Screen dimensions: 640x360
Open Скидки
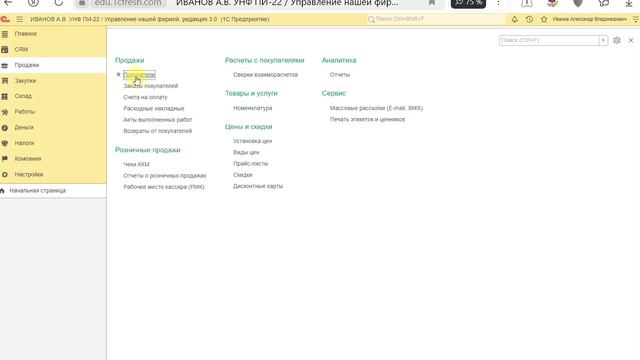pos(242,175)
